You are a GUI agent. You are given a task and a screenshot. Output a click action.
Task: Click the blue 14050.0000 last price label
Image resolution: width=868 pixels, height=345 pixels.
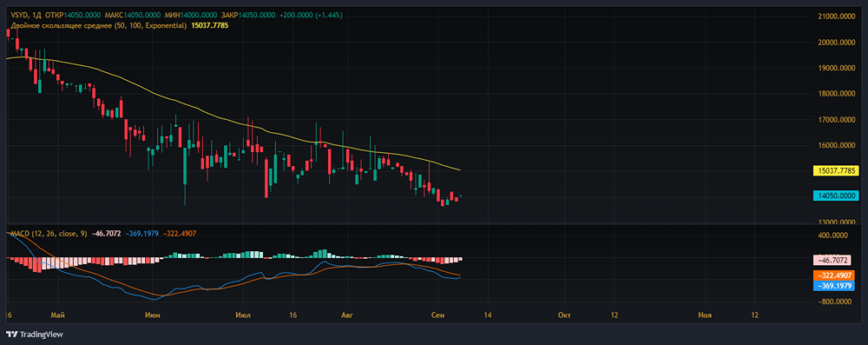coord(835,196)
